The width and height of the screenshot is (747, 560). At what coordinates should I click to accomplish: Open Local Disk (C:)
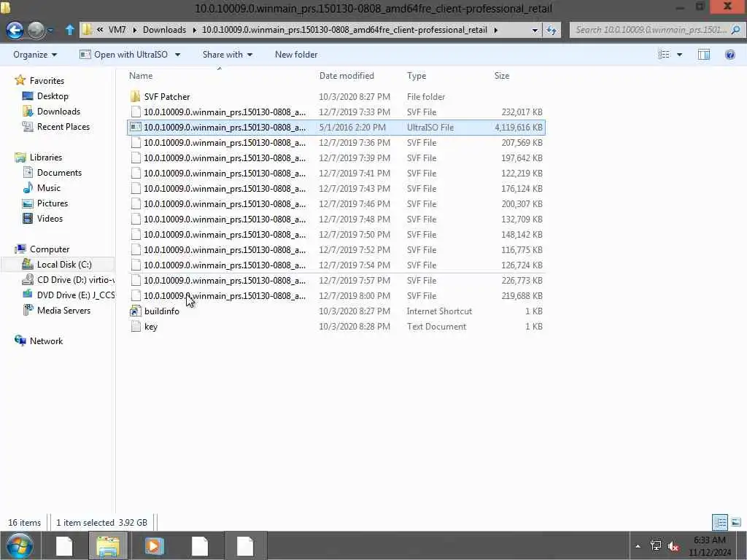64,264
